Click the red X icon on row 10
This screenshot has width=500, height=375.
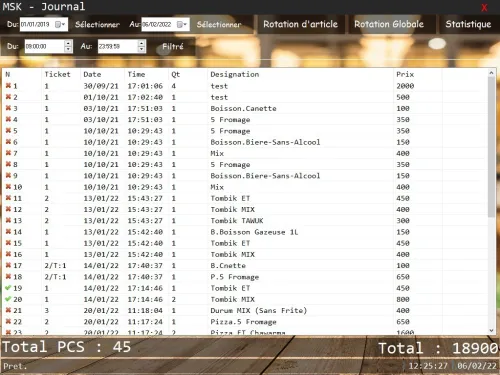coord(8,187)
